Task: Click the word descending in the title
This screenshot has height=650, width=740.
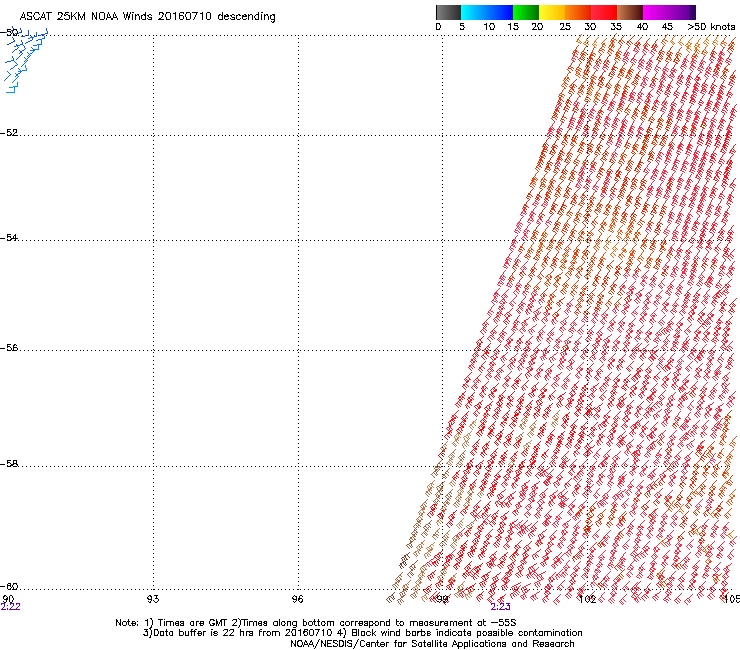Action: coord(246,17)
